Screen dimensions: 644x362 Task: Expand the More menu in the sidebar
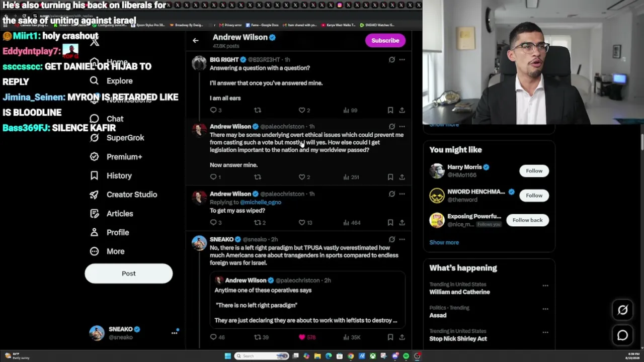[107, 251]
